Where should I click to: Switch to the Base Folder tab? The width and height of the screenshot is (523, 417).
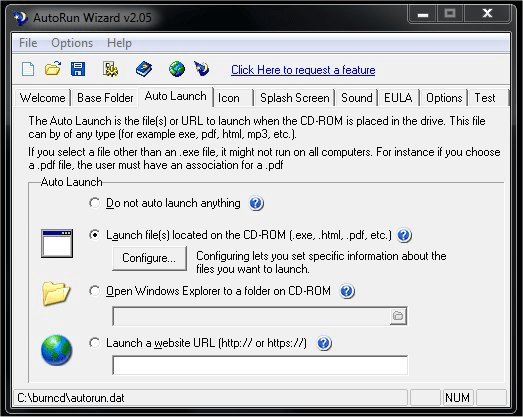tap(105, 98)
